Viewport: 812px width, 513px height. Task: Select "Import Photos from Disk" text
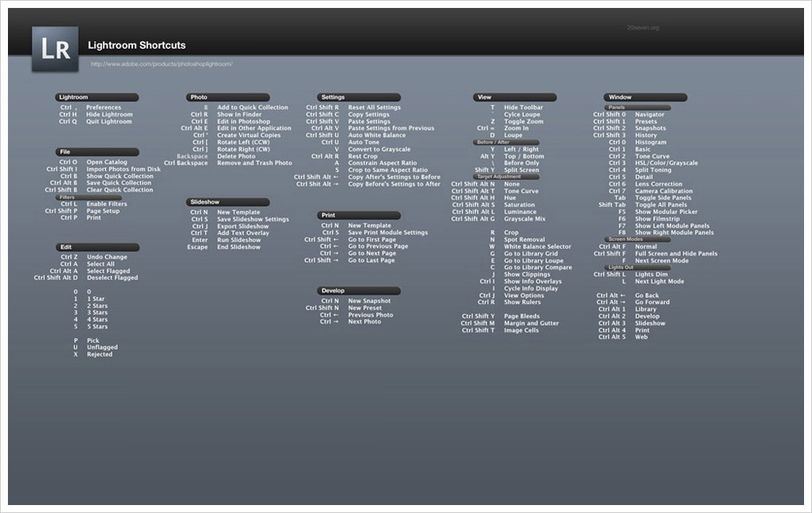click(123, 169)
